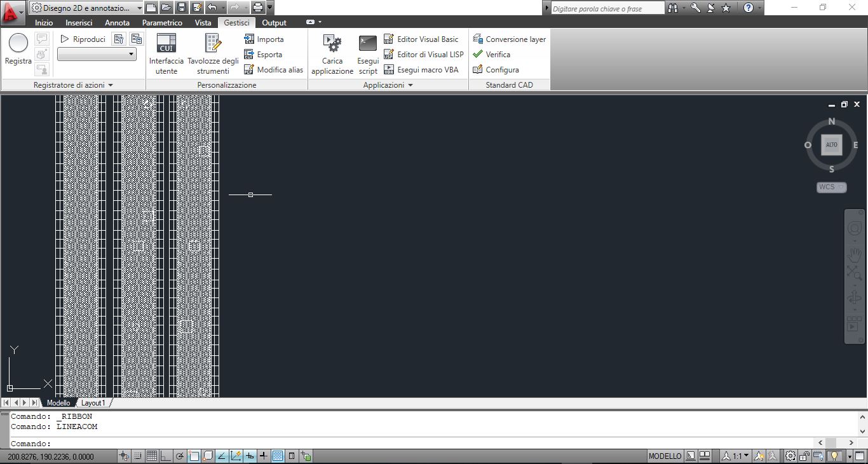The width and height of the screenshot is (868, 464).
Task: Click the Verifica standards button
Action: click(491, 55)
